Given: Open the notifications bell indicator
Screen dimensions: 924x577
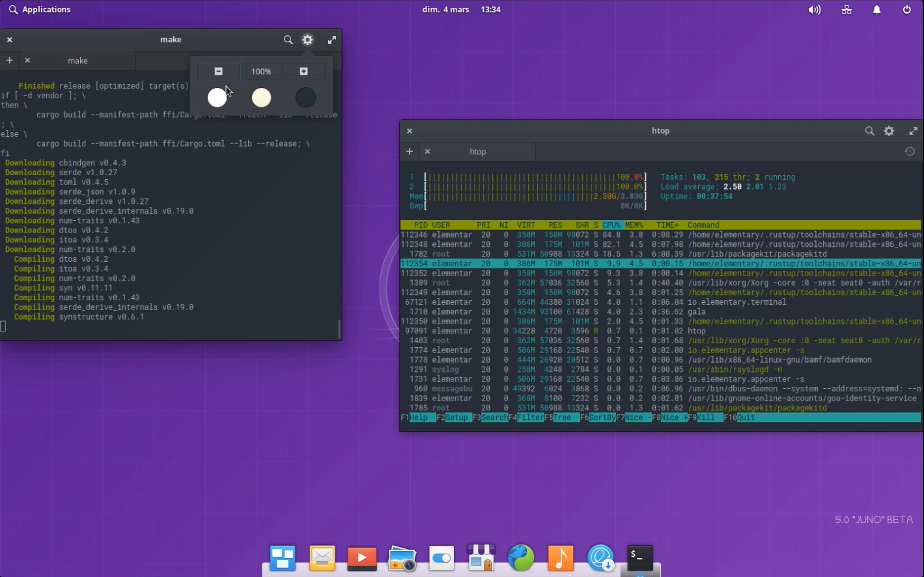Looking at the screenshot, I should [876, 10].
